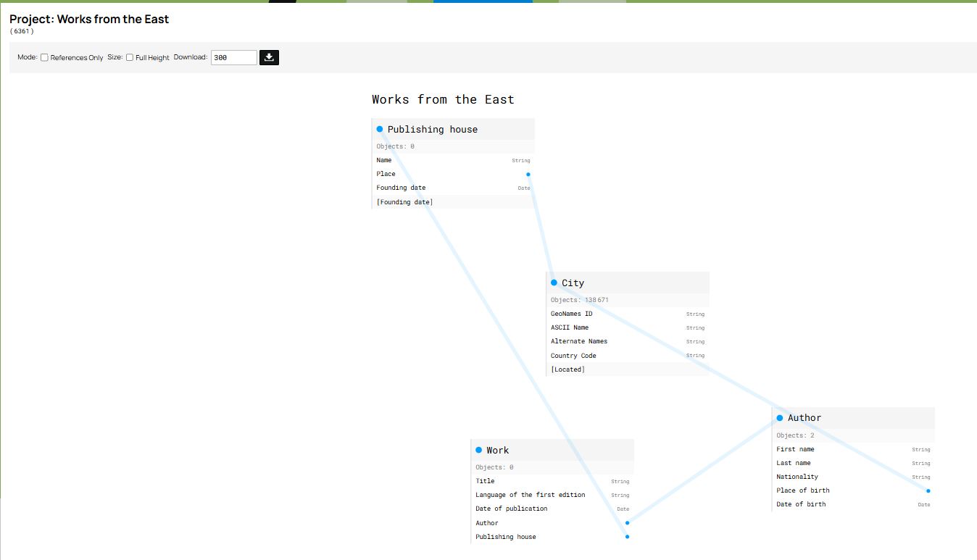Click the connector dot on Work's Author field
977x560 pixels.
tap(627, 522)
